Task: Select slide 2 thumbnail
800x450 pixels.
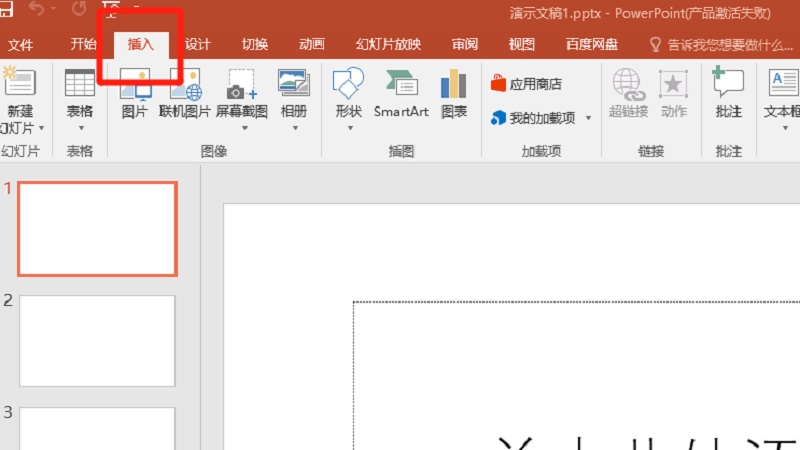Action: coord(97,340)
